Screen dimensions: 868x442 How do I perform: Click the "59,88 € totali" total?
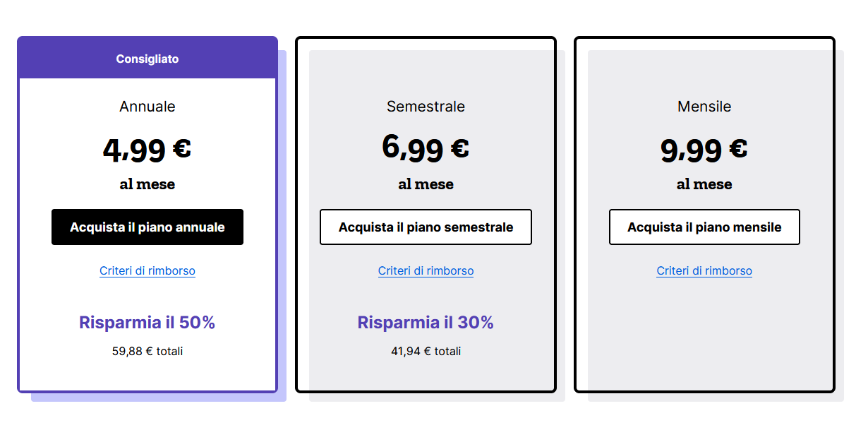pyautogui.click(x=147, y=351)
